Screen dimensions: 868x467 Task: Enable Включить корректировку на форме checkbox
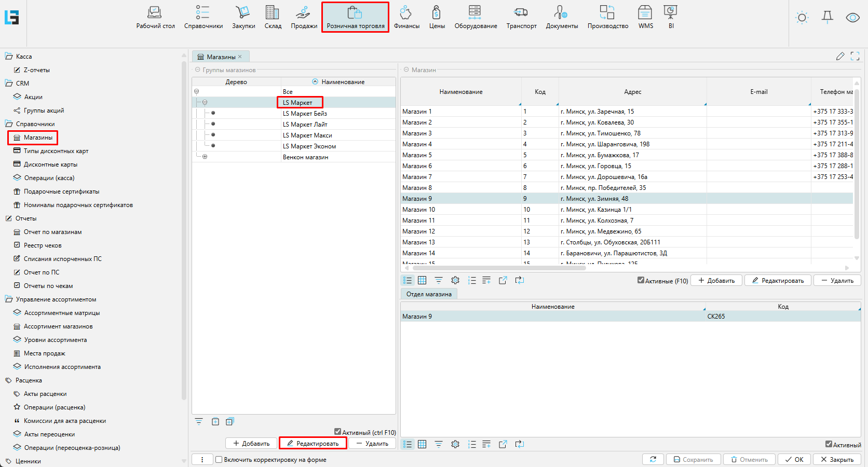tap(219, 459)
